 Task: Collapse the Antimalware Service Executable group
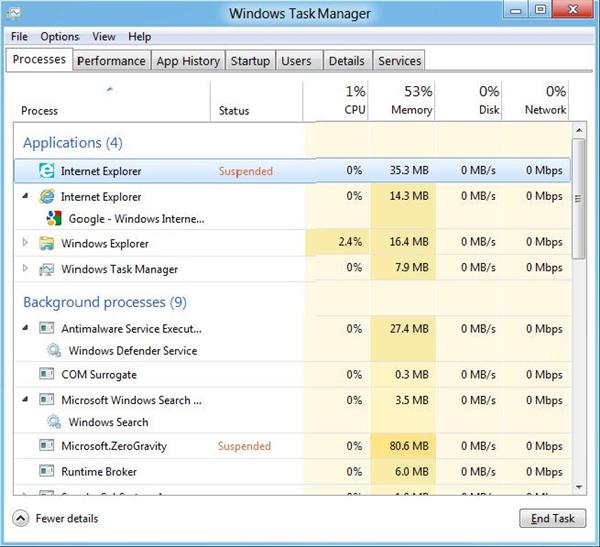click(25, 327)
